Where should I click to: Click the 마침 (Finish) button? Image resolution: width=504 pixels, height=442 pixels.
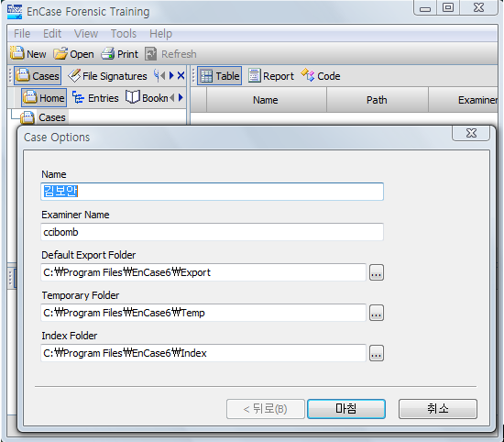346,409
